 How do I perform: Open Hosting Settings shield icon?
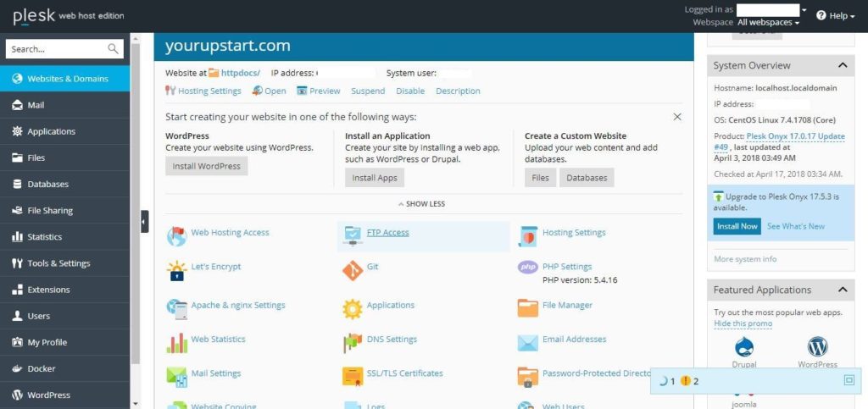[x=527, y=236]
